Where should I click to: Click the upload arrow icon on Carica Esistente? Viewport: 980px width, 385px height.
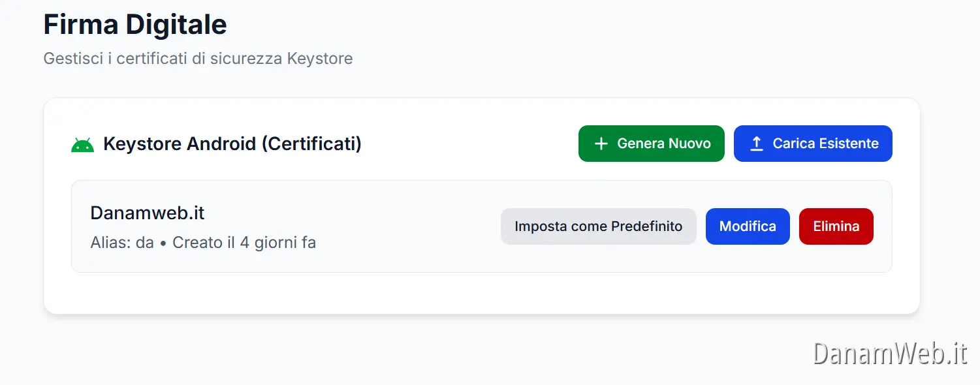point(756,144)
